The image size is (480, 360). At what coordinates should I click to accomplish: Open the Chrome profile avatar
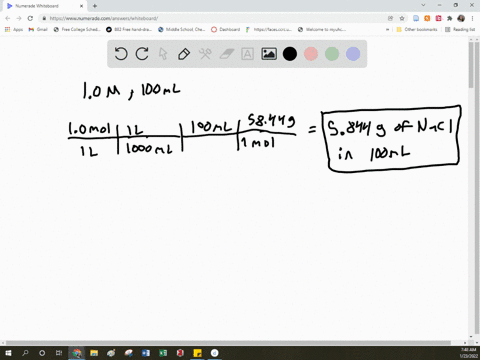[461, 18]
